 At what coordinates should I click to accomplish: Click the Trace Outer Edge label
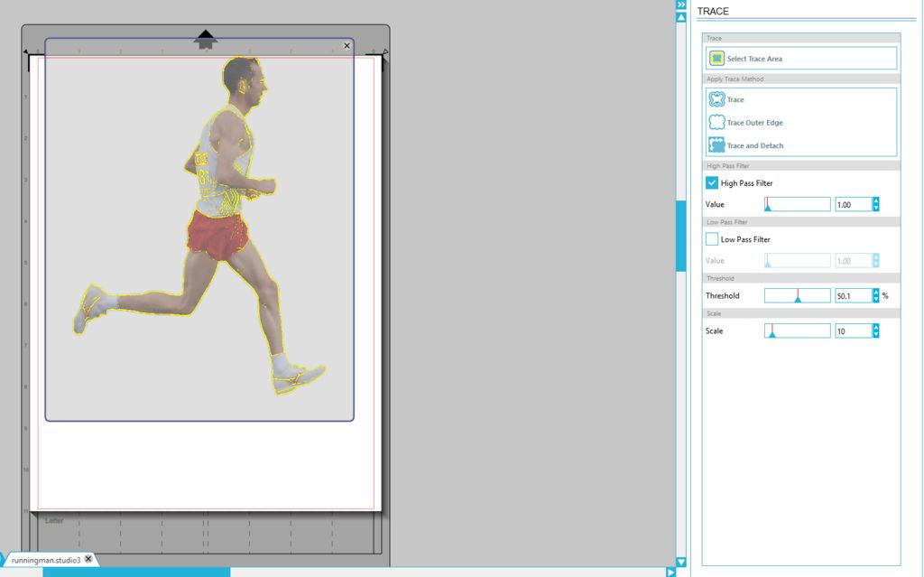754,123
